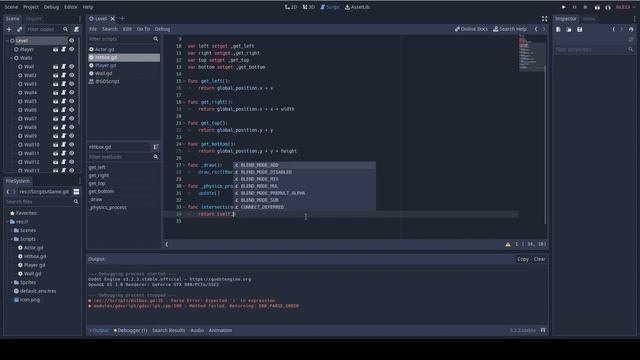Viewport: 640px width, 360px height.
Task: Toggle visibility of the Level node
Action: pos(72,41)
